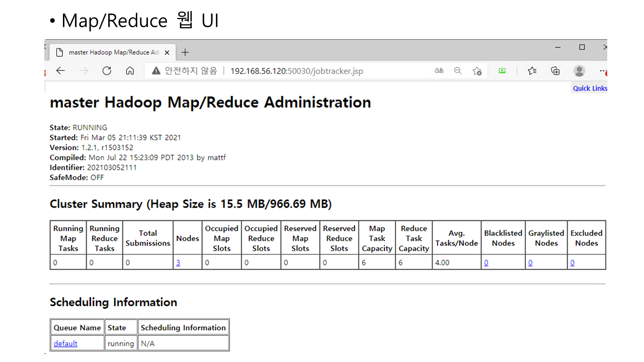Viewport: 644px width, 362px height.
Task: Click the user profile avatar
Action: [x=580, y=71]
